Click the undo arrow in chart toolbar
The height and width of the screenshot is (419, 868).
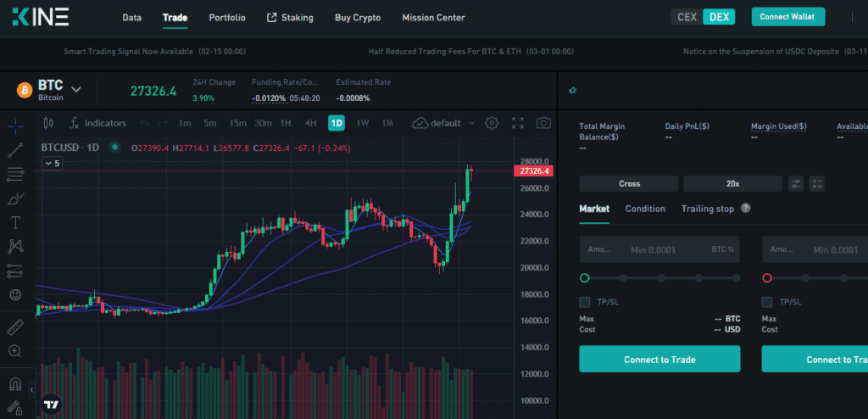pos(144,123)
